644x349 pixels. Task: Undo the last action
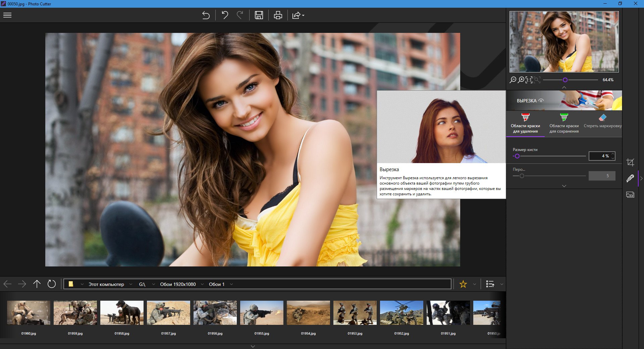tap(225, 15)
